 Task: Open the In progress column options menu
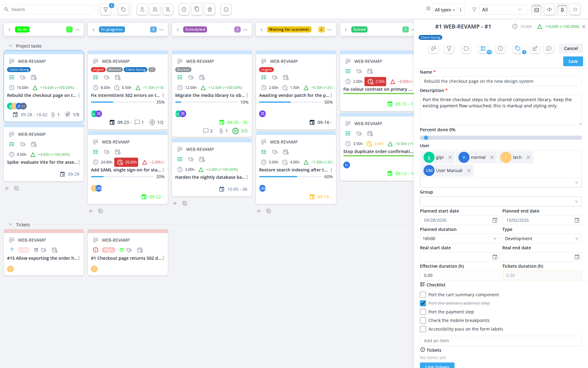click(x=161, y=30)
